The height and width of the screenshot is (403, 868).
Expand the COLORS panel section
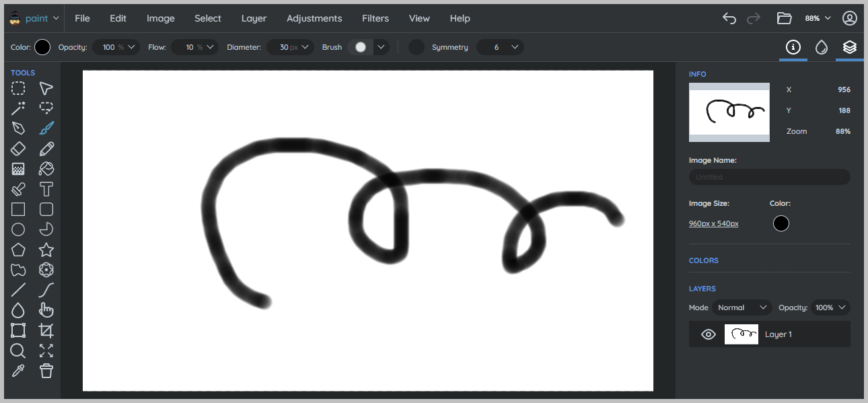[704, 260]
